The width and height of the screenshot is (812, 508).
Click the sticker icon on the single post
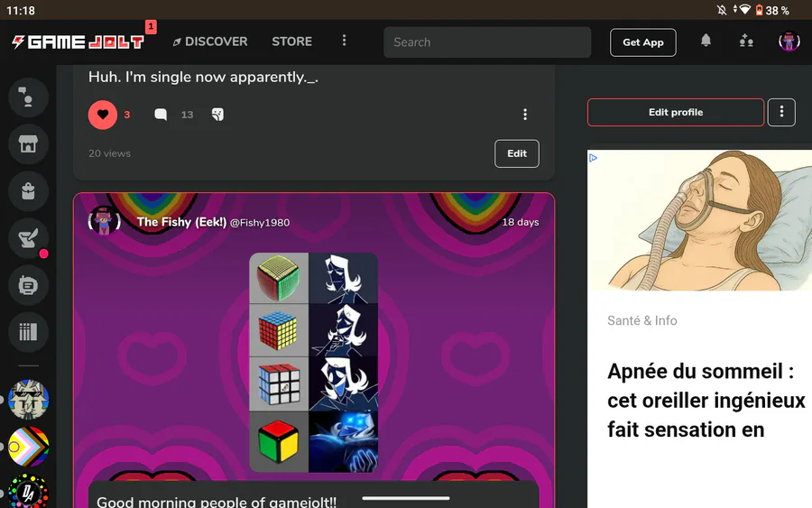click(x=218, y=115)
